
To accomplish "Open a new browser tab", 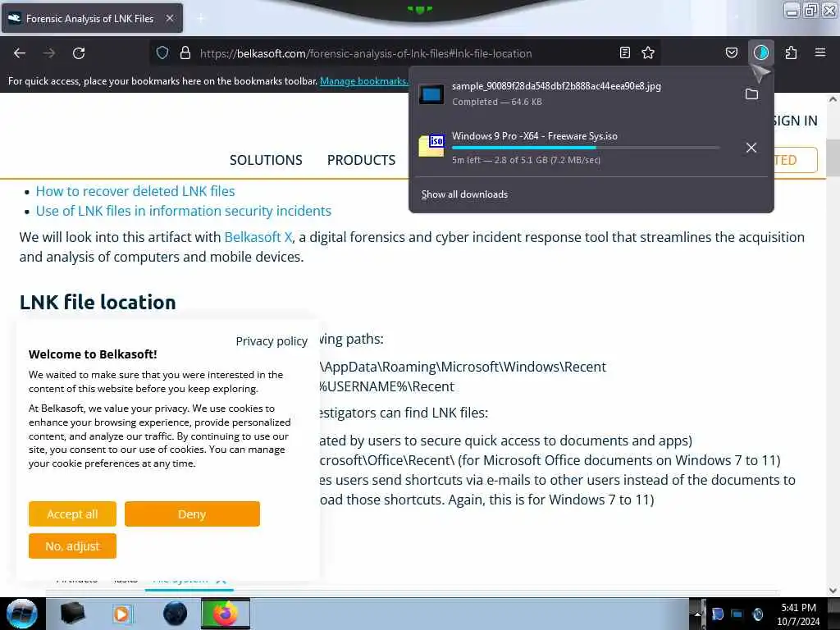I will [200, 18].
